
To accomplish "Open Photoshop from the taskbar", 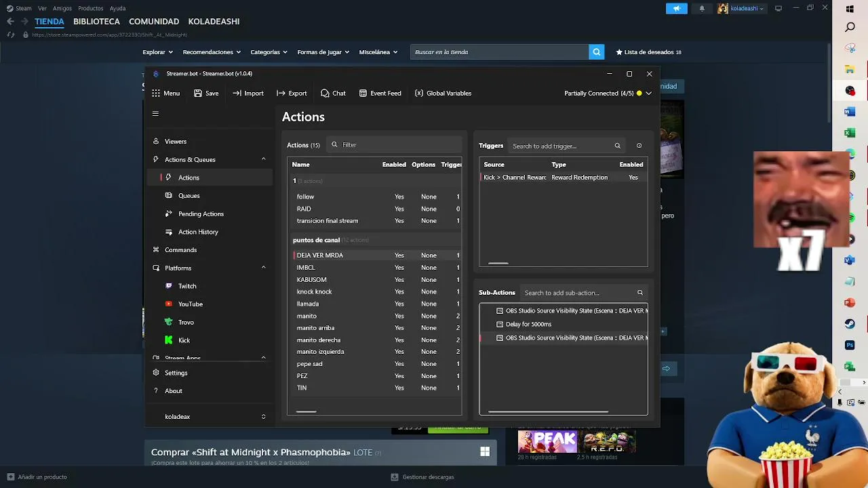I will click(x=850, y=345).
